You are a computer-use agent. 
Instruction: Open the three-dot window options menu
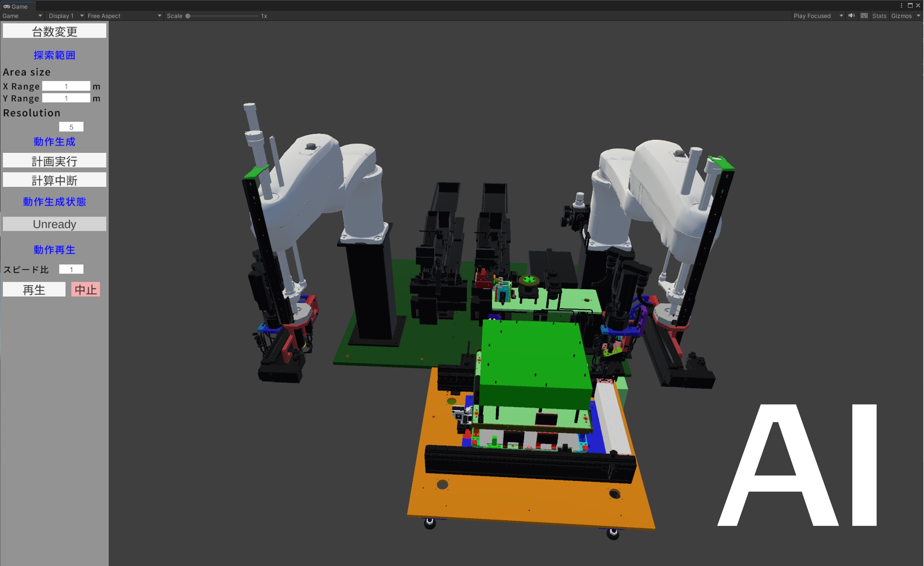[x=901, y=5]
